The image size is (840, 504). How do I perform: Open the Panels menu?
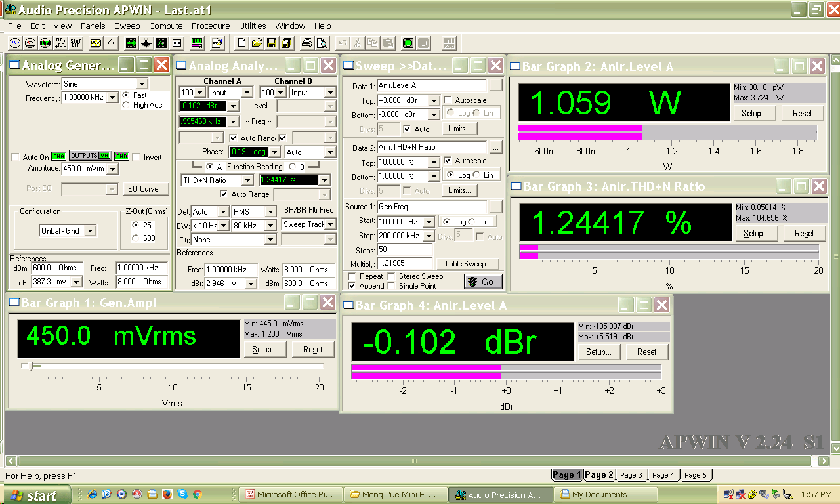coord(93,26)
